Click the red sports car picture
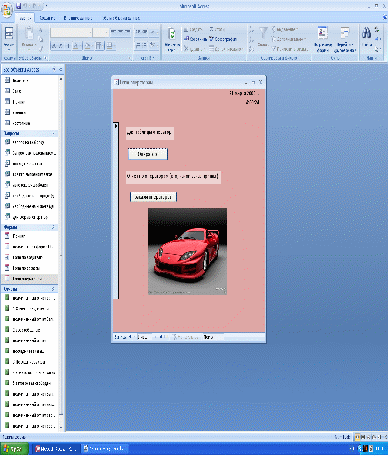This screenshot has width=389, height=456. [187, 251]
